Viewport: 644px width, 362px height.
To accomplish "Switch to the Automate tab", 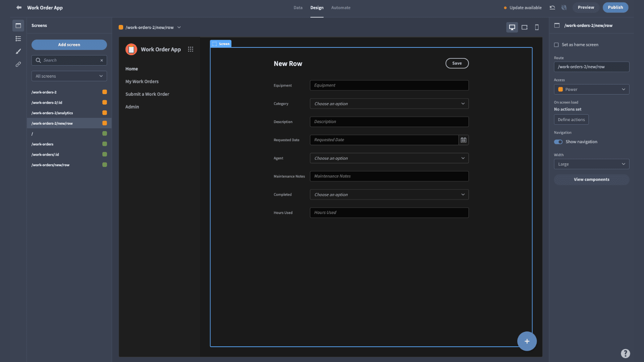I will (x=341, y=8).
